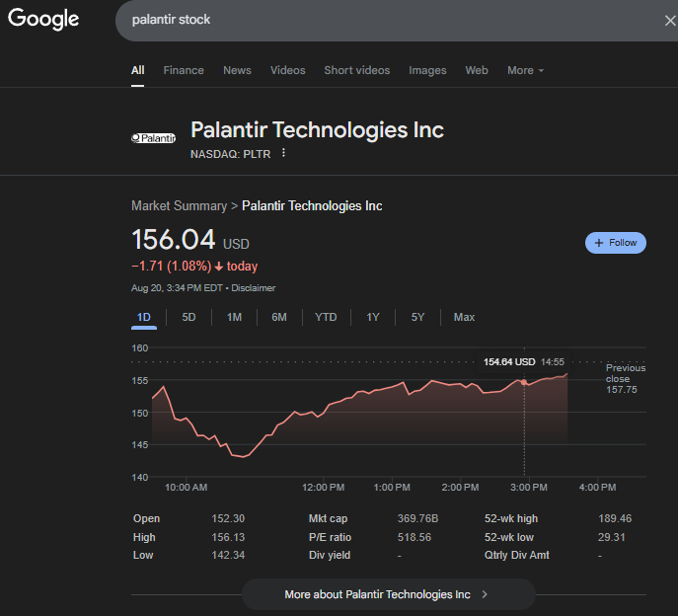This screenshot has width=678, height=616.
Task: Click the chevron in More about Palantir
Action: [485, 594]
